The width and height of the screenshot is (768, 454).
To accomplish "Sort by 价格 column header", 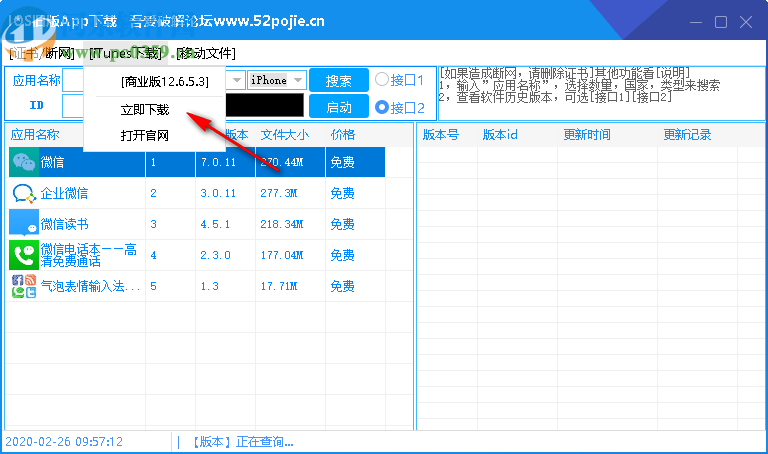I will (342, 135).
